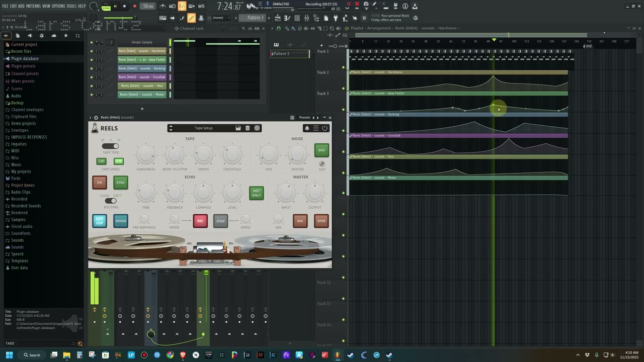Open Reels plugin gear options icon
The image size is (644, 362).
point(96,118)
